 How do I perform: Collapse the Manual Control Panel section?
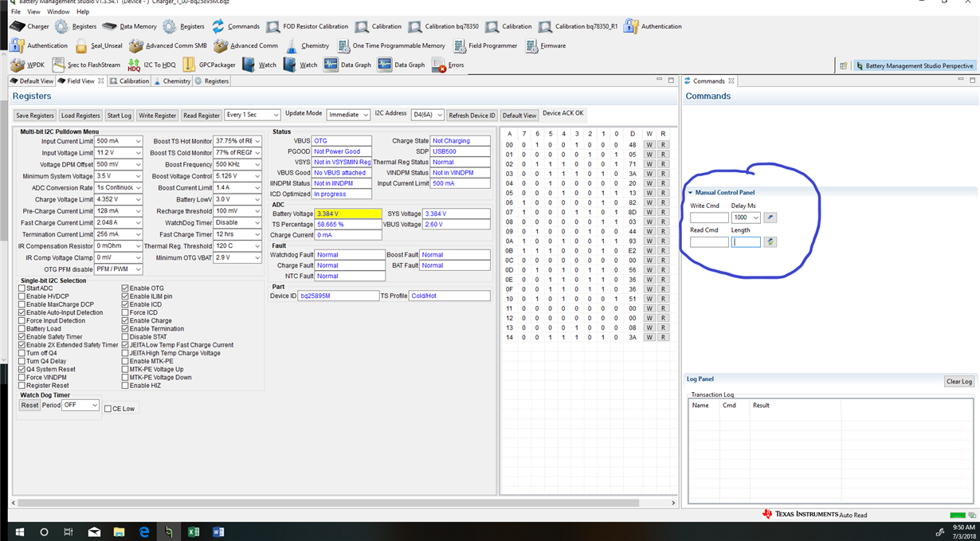tap(691, 193)
